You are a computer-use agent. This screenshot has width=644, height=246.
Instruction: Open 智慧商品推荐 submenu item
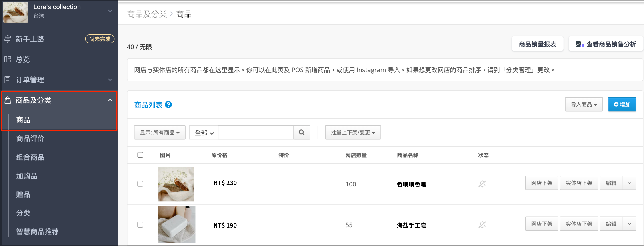point(37,232)
